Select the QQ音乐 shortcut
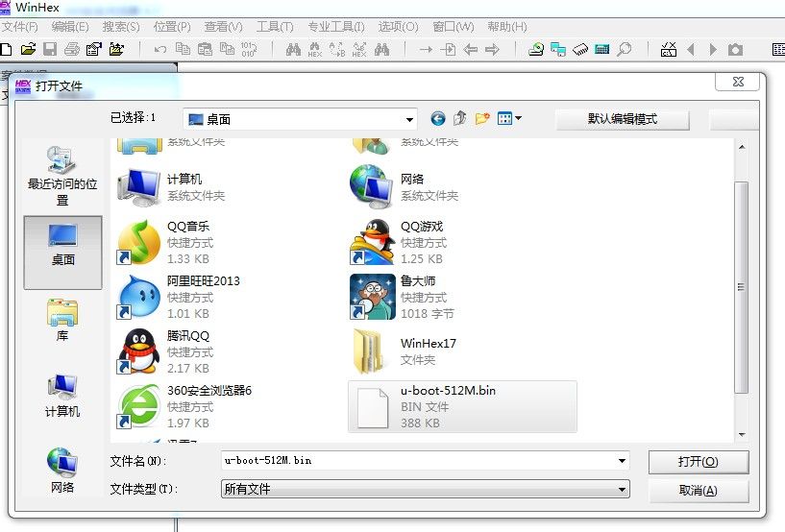 229,242
